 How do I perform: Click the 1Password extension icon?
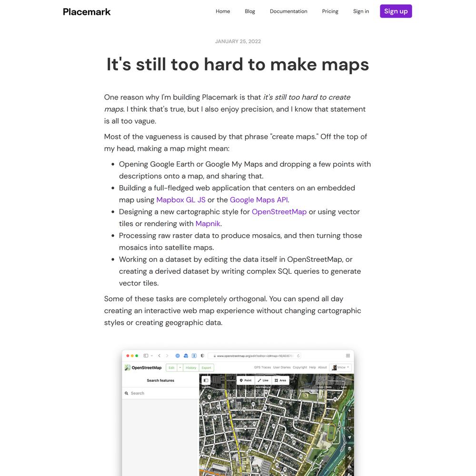click(178, 356)
